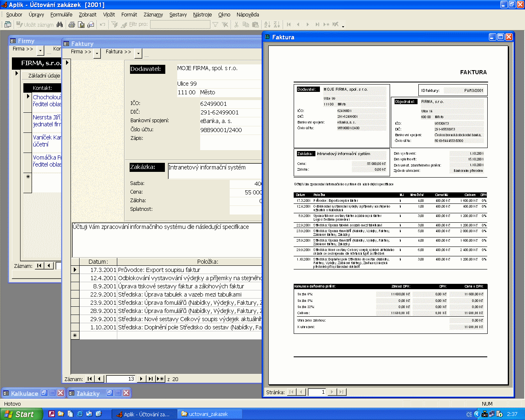The image size is (525, 420).
Task: Open contact link Nesrsta Jiří
Action: (46, 117)
